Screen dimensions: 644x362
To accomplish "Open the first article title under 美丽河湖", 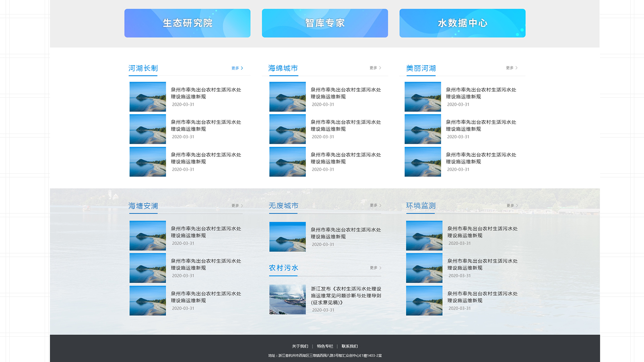I will [x=481, y=93].
